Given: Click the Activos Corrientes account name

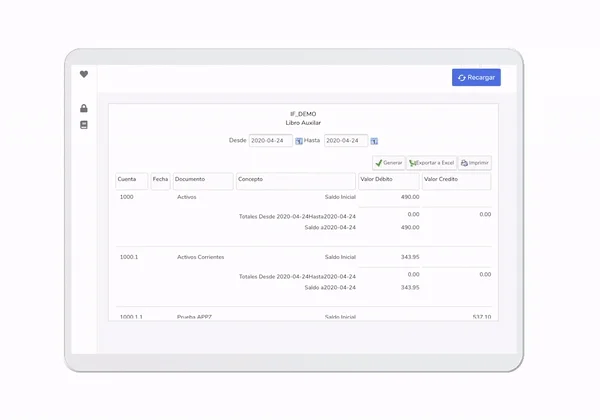Looking at the screenshot, I should [201, 257].
